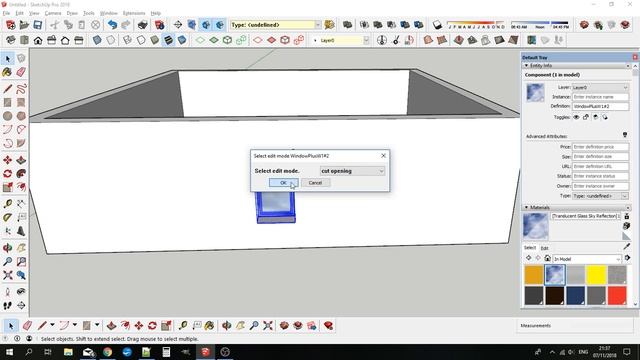640x360 pixels.
Task: Close the Select edit mode dialog
Action: [x=383, y=156]
